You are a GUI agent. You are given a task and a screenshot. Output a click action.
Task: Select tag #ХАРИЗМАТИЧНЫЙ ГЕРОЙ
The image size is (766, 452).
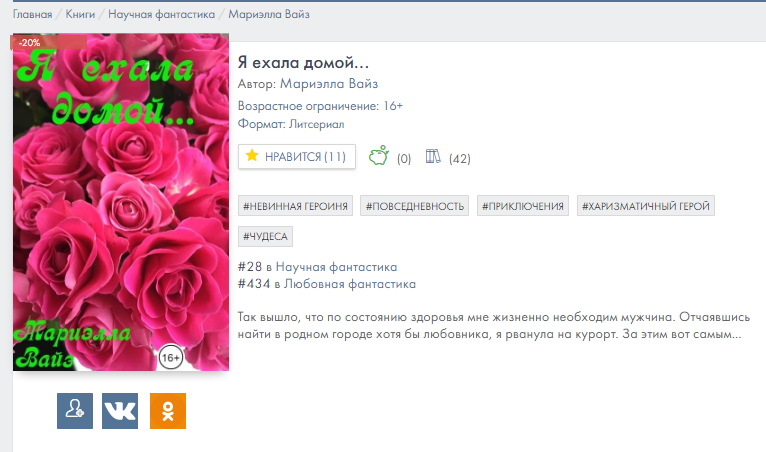coord(646,206)
